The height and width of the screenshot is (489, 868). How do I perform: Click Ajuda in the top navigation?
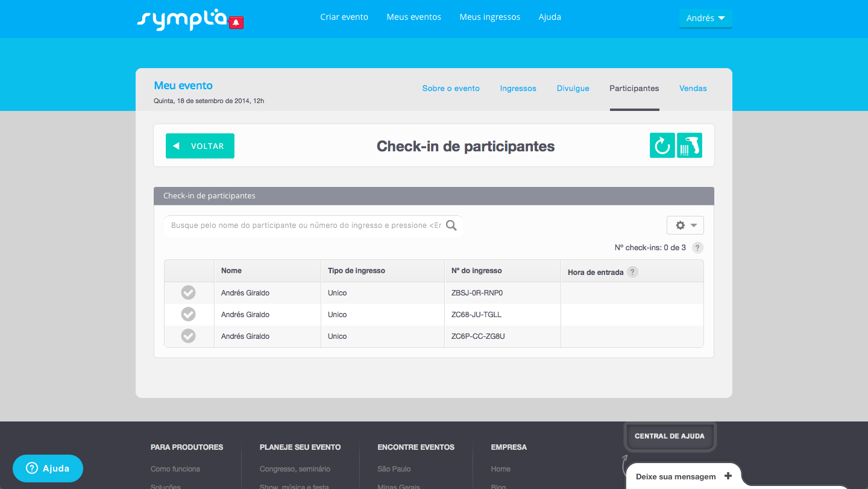pos(550,17)
